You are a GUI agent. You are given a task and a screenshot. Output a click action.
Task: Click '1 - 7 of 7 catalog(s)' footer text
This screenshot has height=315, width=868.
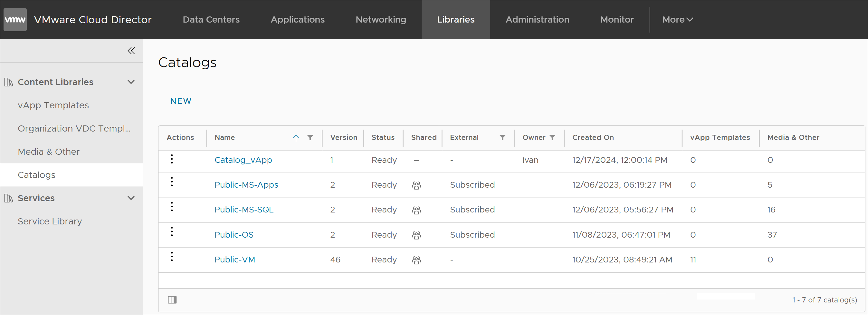pos(825,300)
